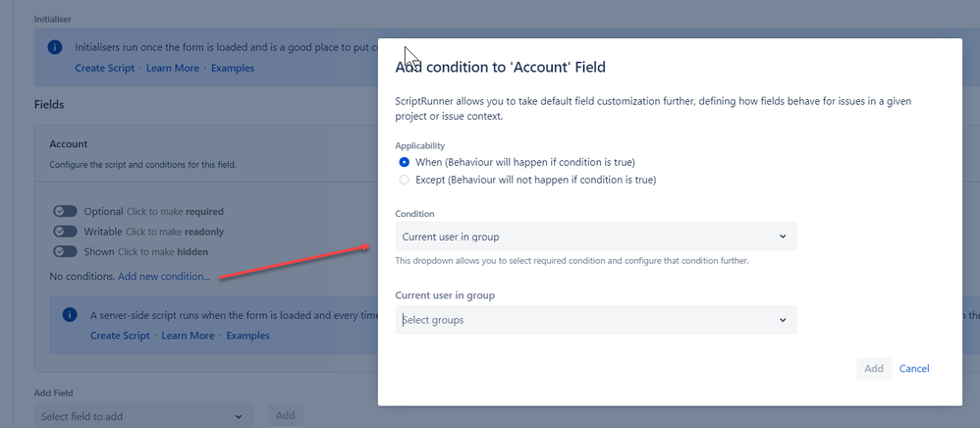Click the Condition dropdown chevron arrow

[783, 237]
